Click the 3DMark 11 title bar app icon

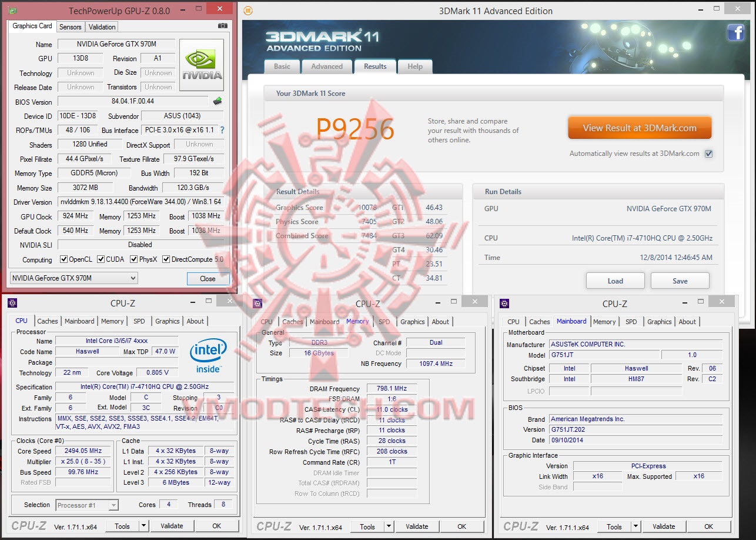[248, 11]
